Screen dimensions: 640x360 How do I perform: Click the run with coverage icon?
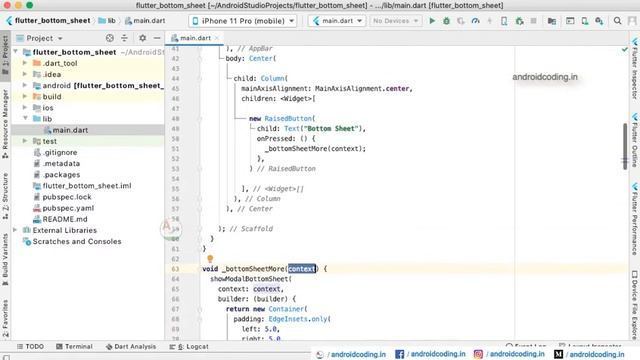point(461,21)
